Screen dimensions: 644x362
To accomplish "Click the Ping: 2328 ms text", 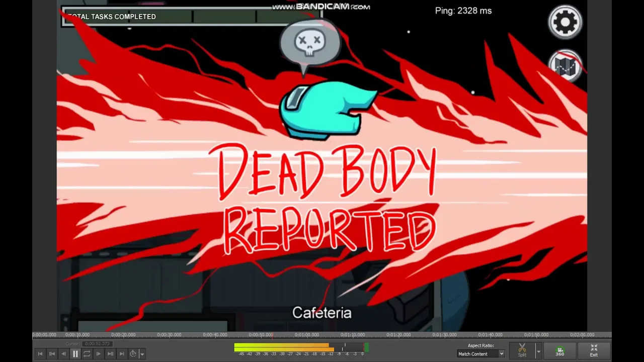I will [463, 11].
